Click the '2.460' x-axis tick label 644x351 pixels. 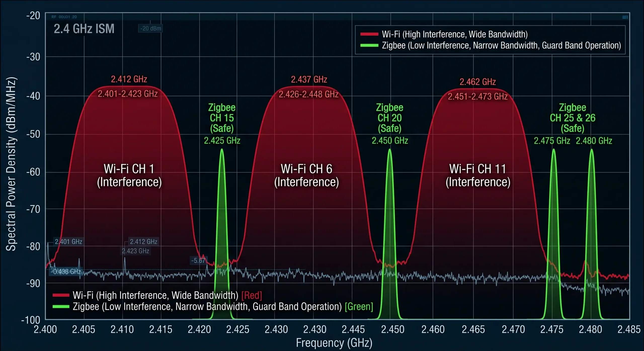433,329
